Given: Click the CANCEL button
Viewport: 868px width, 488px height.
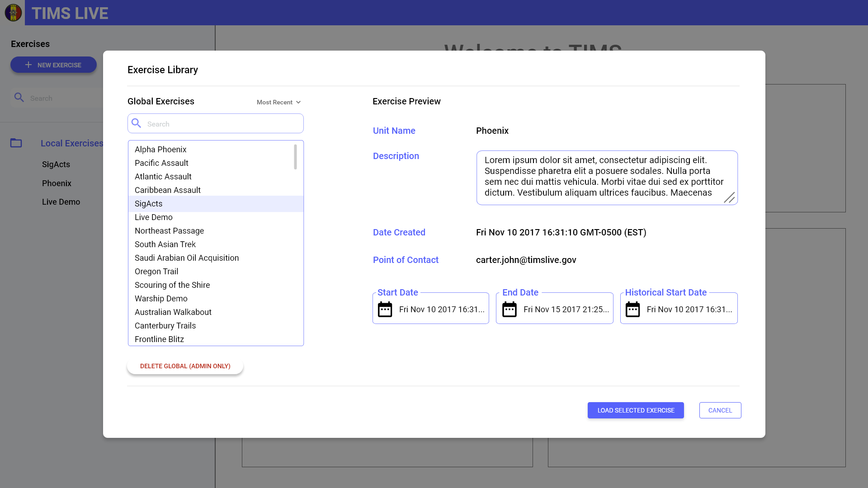Looking at the screenshot, I should [x=720, y=410].
